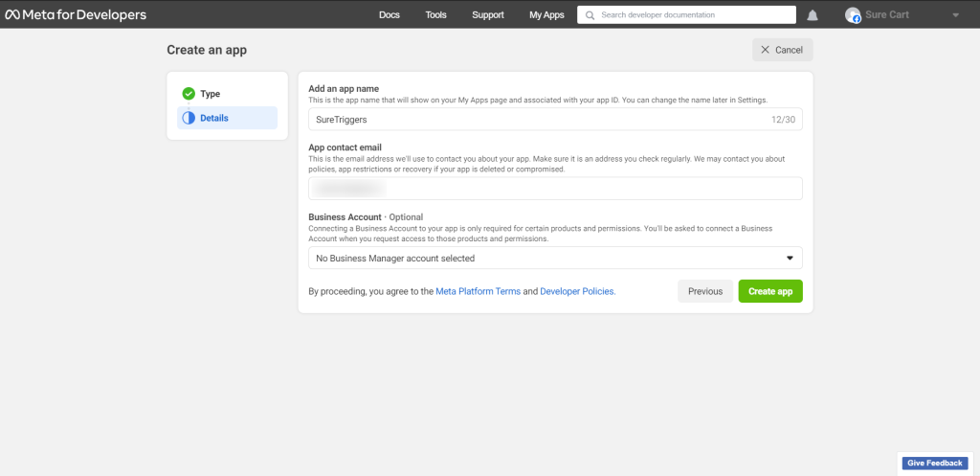980x476 pixels.
Task: Click the Previous button
Action: [x=705, y=291]
